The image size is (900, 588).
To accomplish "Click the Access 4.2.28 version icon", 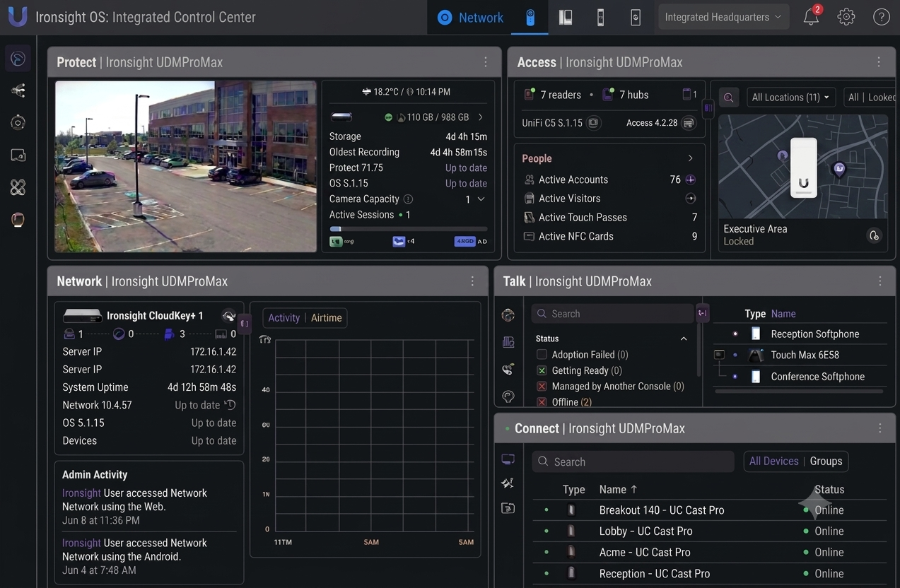I will 688,123.
